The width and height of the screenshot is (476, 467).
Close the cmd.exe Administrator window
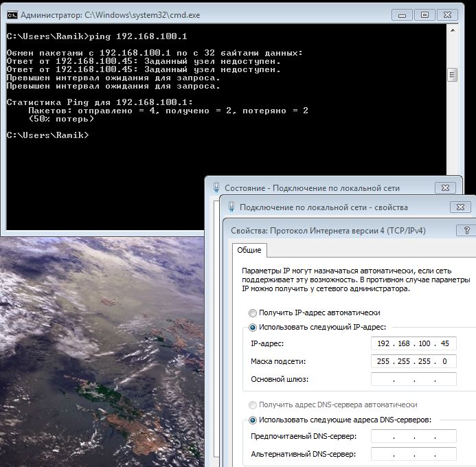(x=447, y=15)
